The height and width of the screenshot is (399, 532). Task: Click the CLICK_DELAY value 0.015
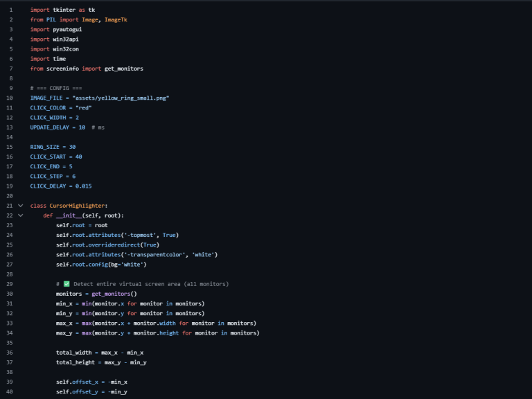[x=82, y=186]
